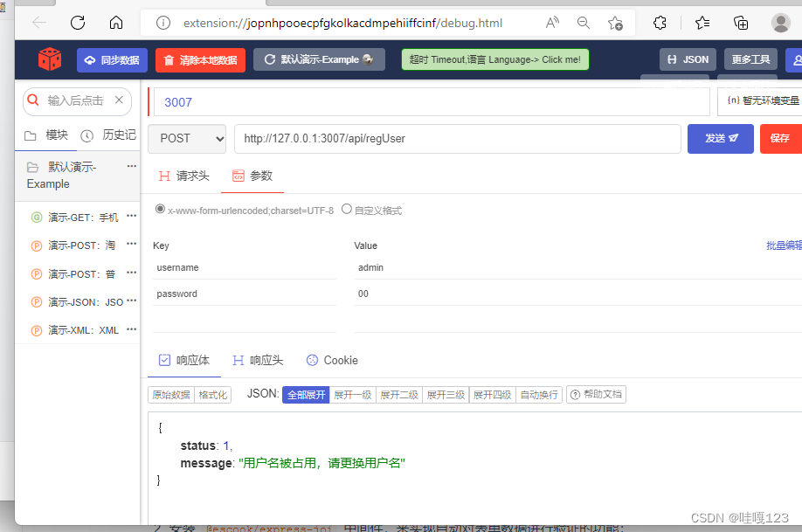Click the red dice app logo

point(50,59)
